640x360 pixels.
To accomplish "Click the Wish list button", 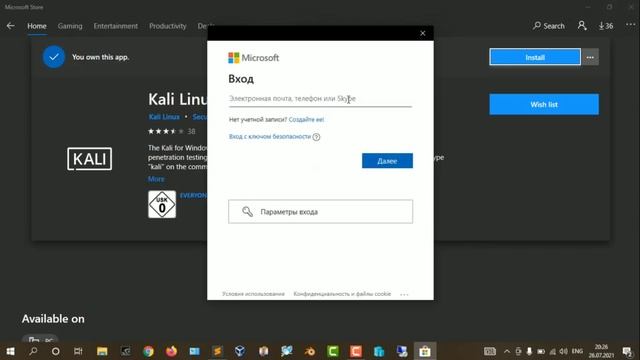I will coord(544,104).
